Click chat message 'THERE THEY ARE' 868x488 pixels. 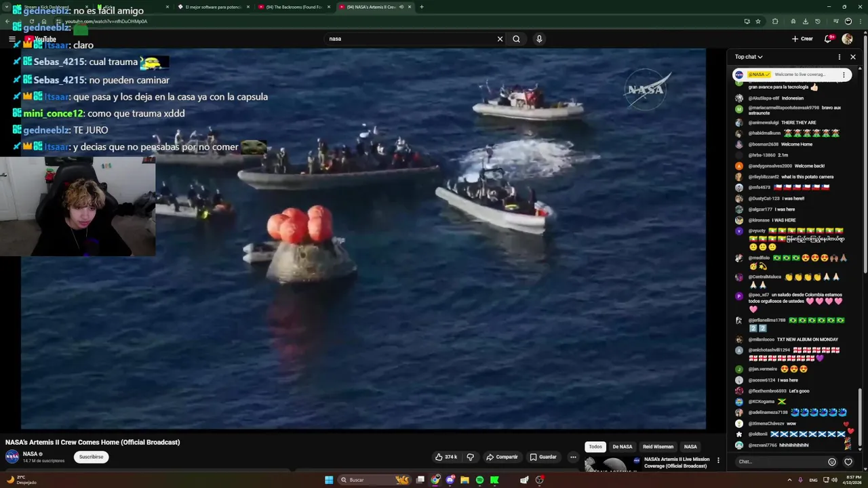[799, 123]
